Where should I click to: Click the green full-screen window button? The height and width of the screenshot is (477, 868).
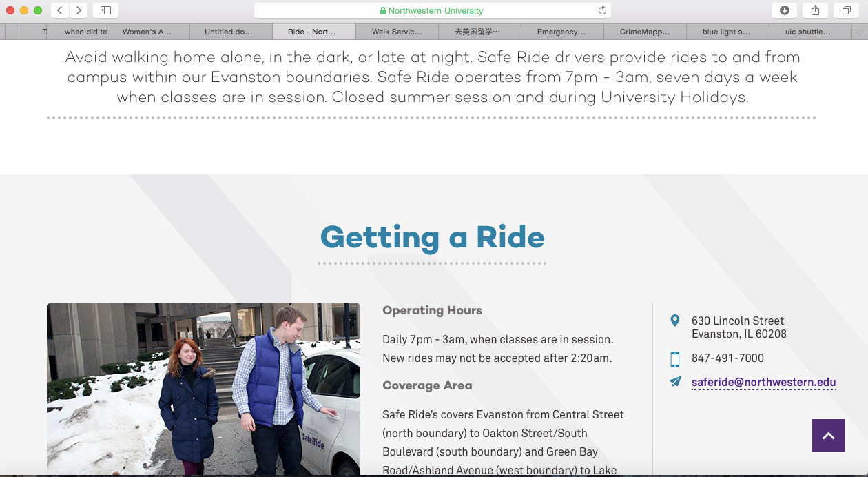click(38, 10)
